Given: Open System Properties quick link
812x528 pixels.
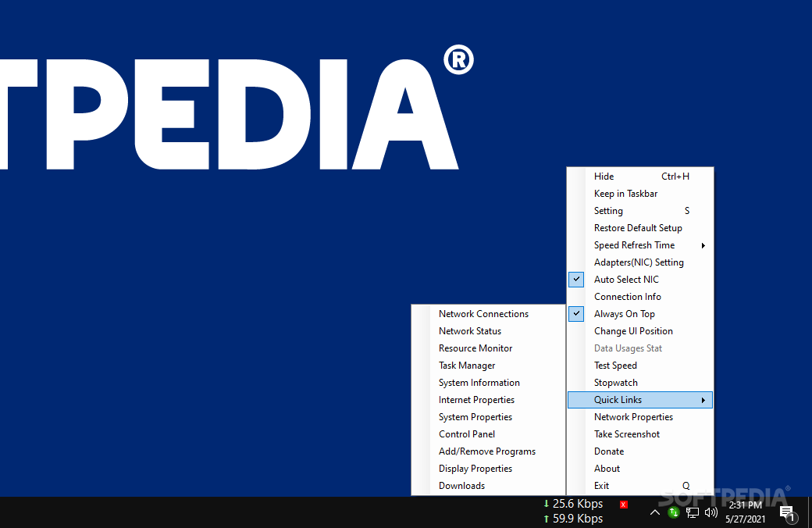Looking at the screenshot, I should pos(488,416).
